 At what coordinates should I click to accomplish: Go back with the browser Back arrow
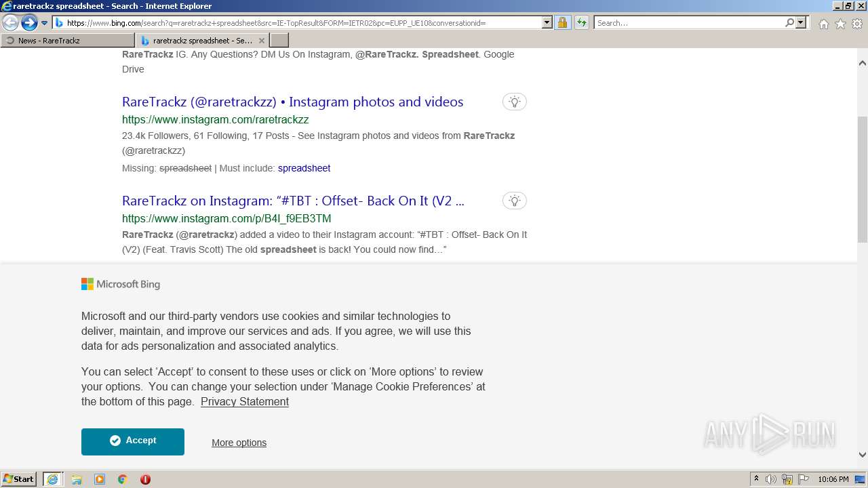[x=11, y=23]
